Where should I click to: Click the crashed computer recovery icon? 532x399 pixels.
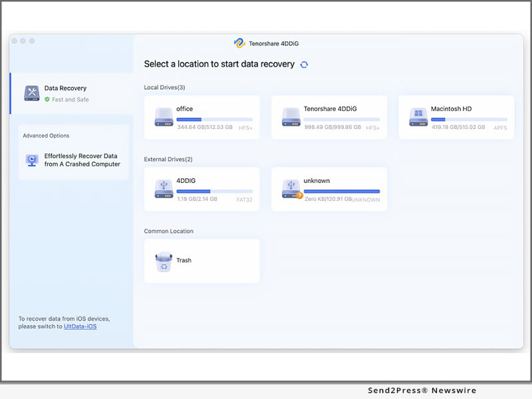[x=32, y=160]
